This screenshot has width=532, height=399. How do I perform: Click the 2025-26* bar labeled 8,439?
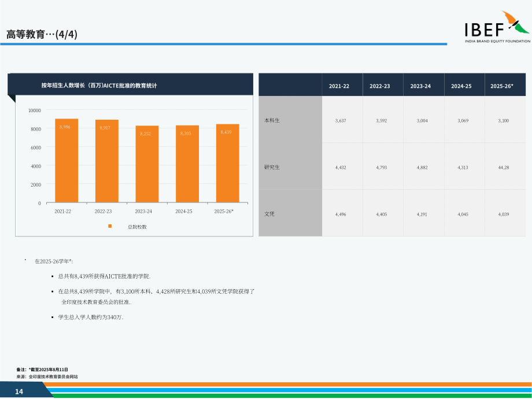(228, 163)
